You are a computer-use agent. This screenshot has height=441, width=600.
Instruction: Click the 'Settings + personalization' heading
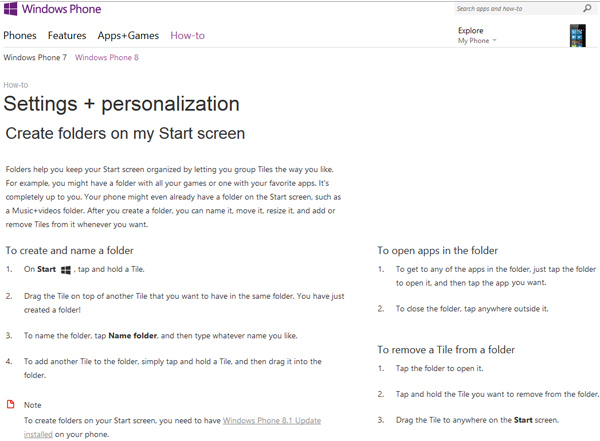[122, 104]
